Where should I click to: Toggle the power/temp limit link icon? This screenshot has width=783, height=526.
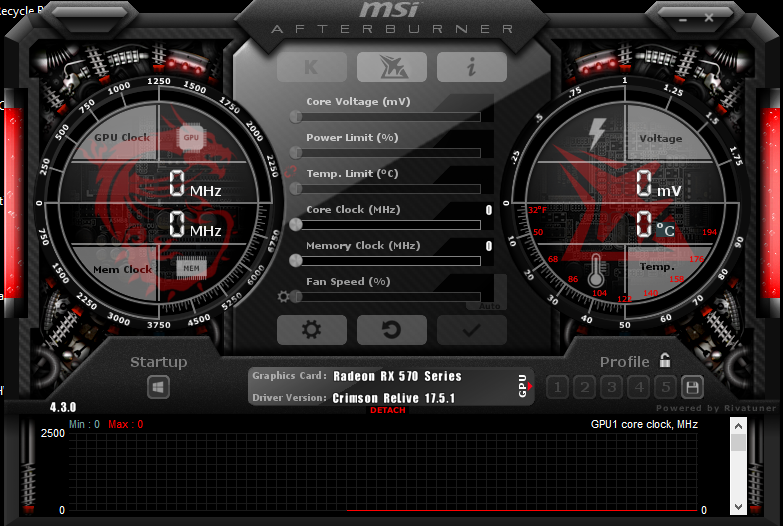click(290, 172)
